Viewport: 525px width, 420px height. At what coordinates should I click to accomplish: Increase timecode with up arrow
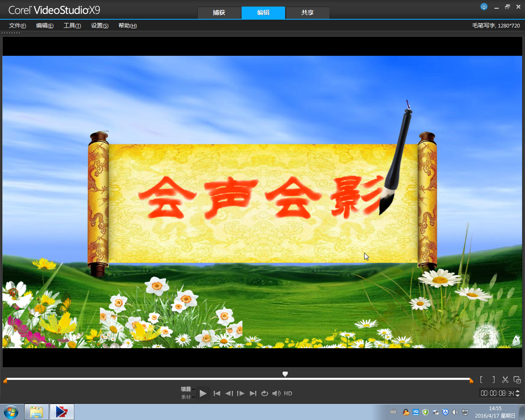(518, 391)
